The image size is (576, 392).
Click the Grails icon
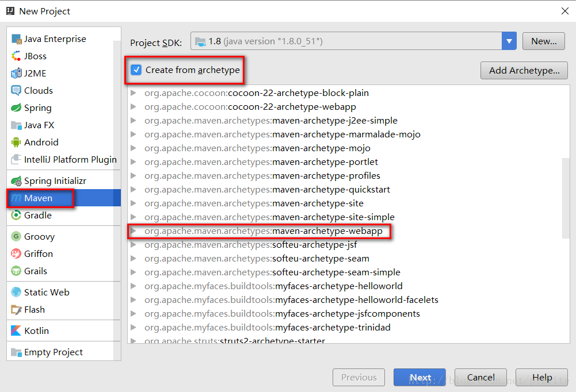16,271
